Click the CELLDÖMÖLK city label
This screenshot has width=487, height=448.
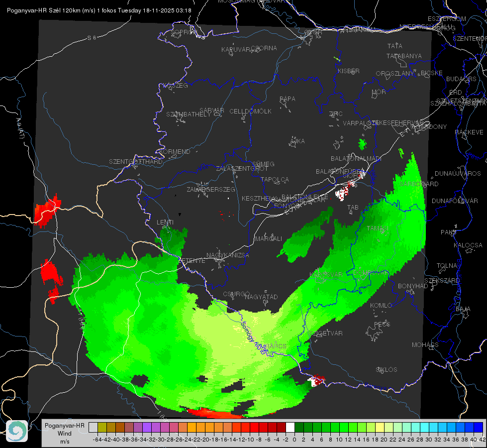pyautogui.click(x=251, y=112)
